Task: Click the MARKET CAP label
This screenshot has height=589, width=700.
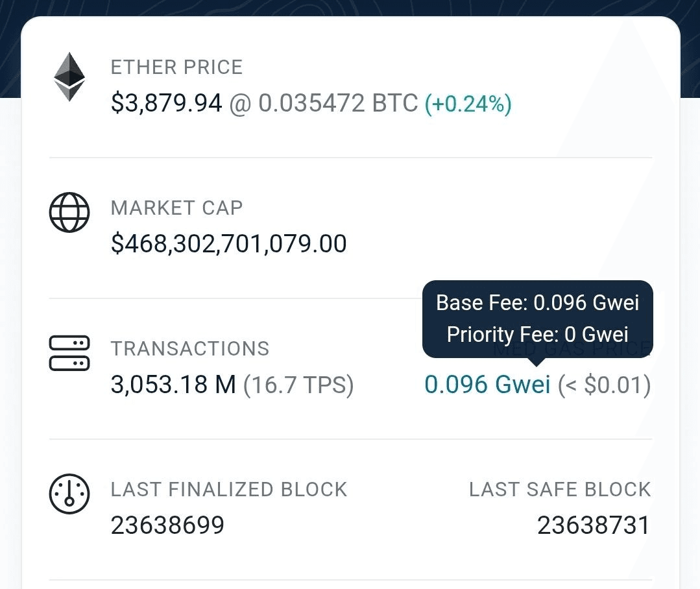Action: coord(176,208)
